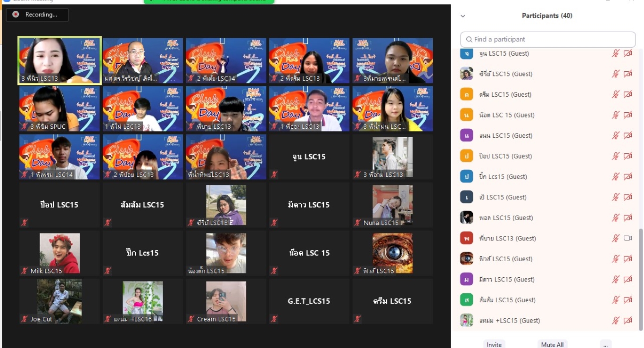Click ฟิวส์ LSC15 eye avatar in participants list
Viewport: 644px width, 348px height.
pyautogui.click(x=466, y=258)
